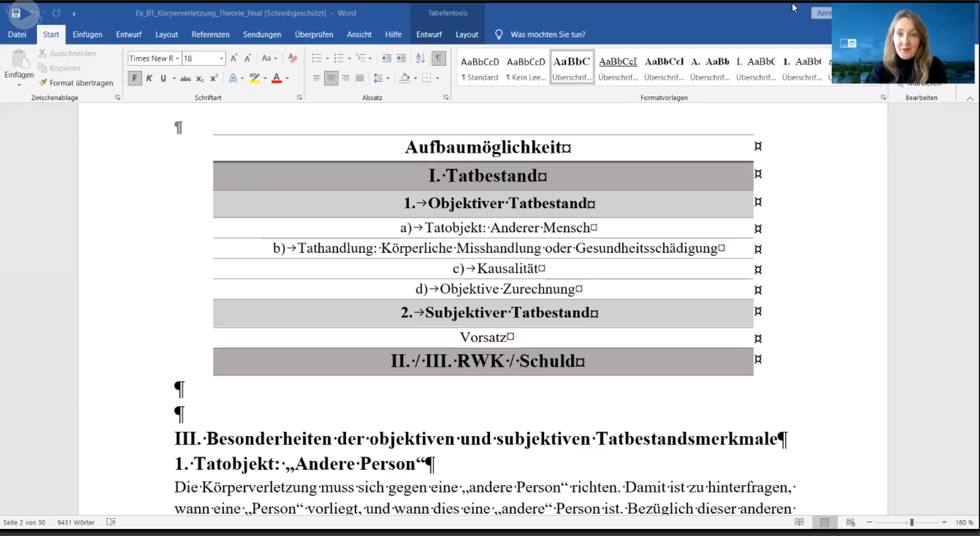Open the change case Aa dropdown

click(x=269, y=58)
